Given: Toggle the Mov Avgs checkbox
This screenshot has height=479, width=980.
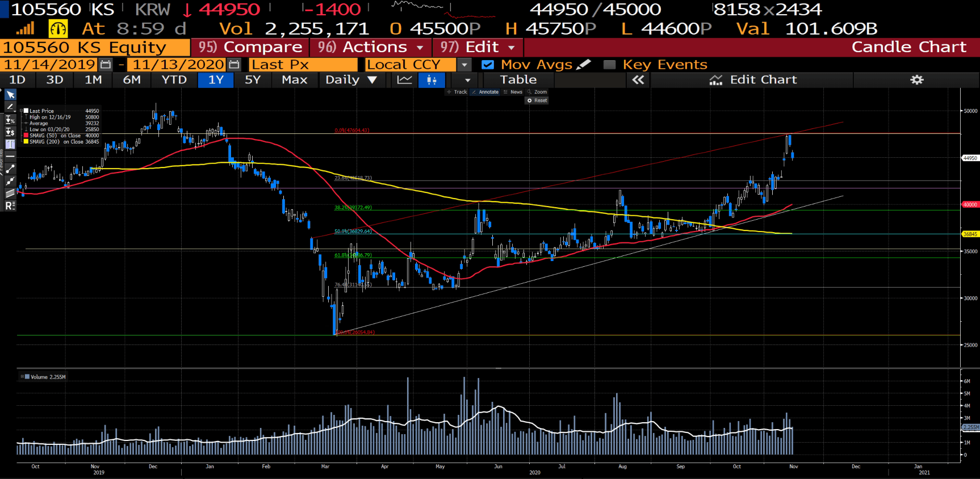Looking at the screenshot, I should 487,65.
